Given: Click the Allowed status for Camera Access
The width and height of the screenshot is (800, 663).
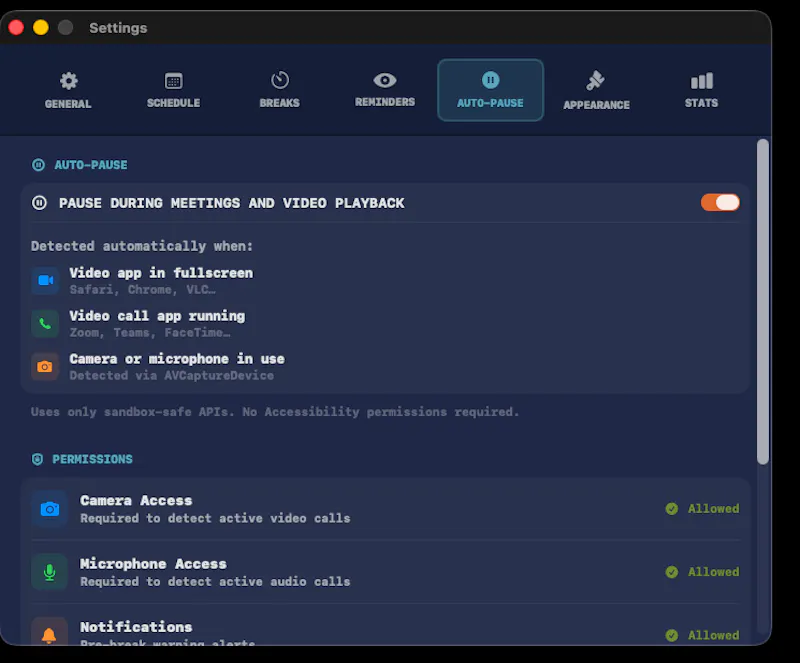Looking at the screenshot, I should [x=713, y=509].
